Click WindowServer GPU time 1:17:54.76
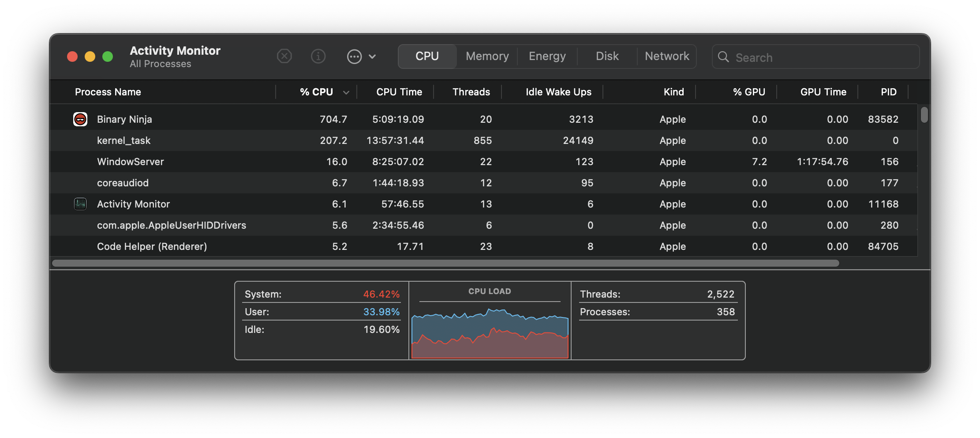Image resolution: width=980 pixels, height=438 pixels. (x=823, y=162)
